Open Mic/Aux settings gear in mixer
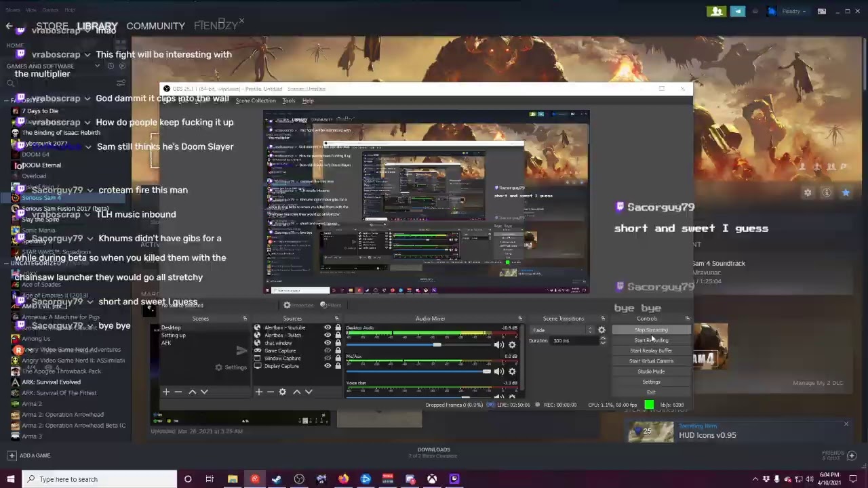 [512, 371]
